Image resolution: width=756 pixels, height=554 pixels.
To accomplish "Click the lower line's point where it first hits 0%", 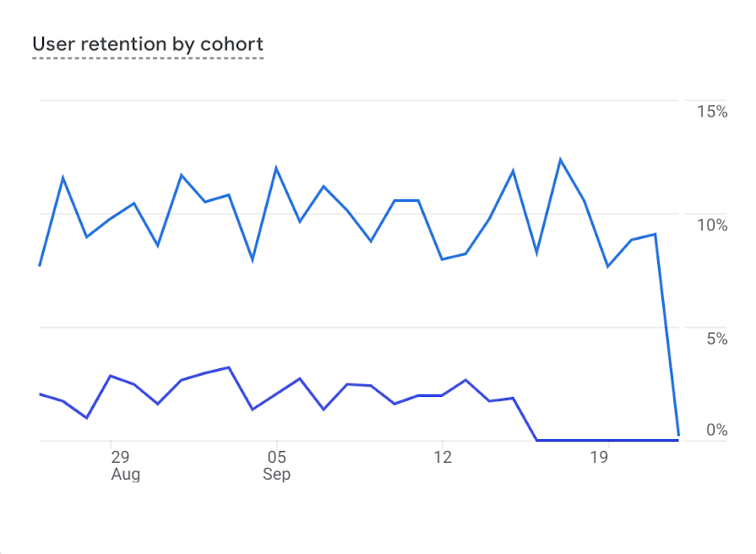I will [x=536, y=440].
